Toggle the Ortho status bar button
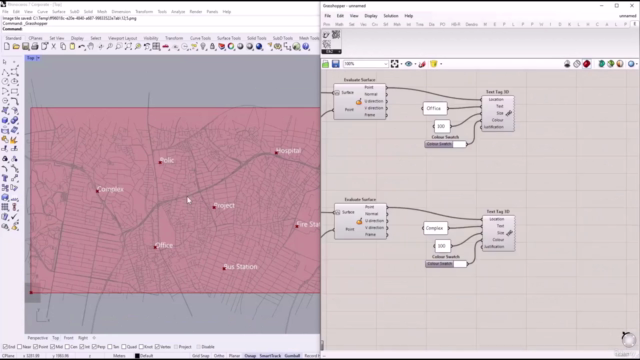This screenshot has width=640, height=360. coord(219,356)
